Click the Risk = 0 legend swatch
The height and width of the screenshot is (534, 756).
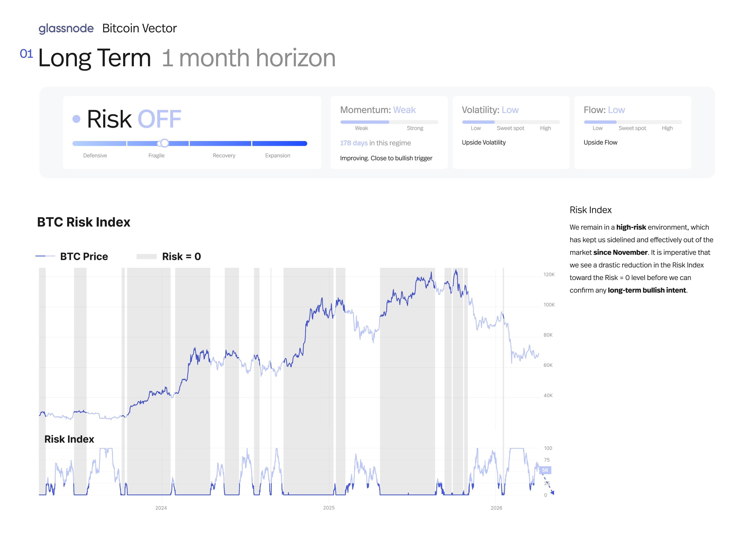click(146, 256)
